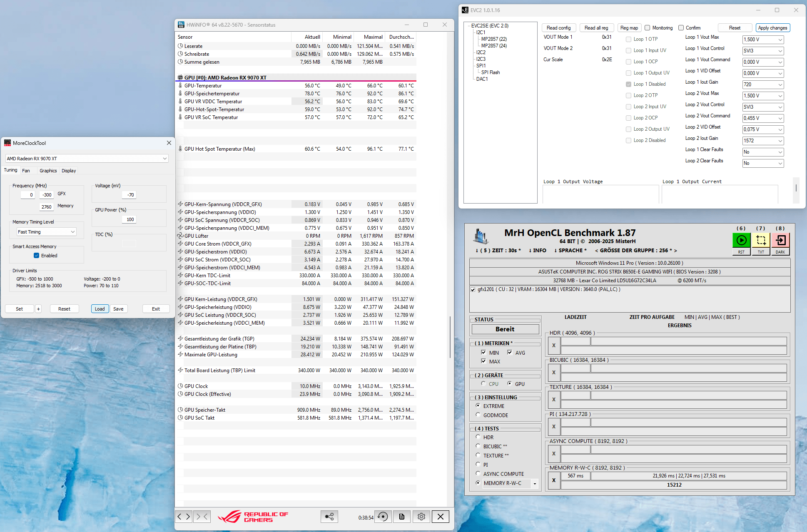Image resolution: width=807 pixels, height=532 pixels.
Task: Save HWiNFO sensor log report
Action: tap(402, 517)
